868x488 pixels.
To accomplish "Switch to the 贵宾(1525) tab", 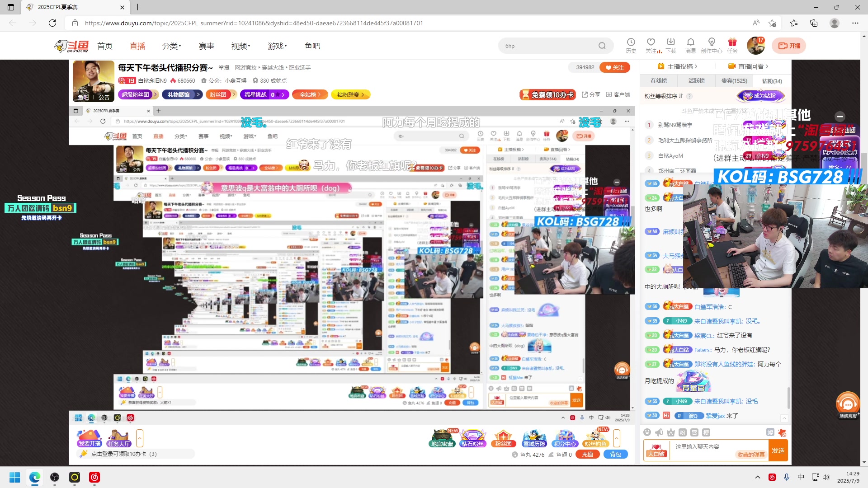I will [x=734, y=81].
